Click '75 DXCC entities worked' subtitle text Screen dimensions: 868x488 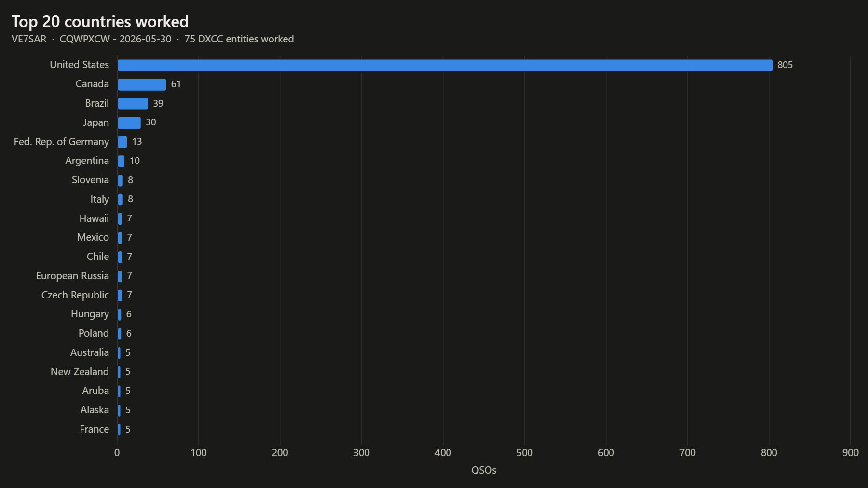pos(239,39)
